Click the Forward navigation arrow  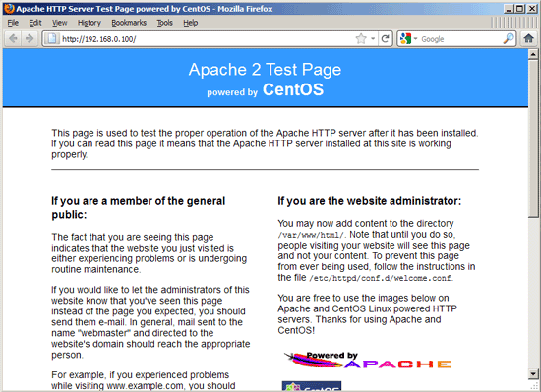coord(30,38)
